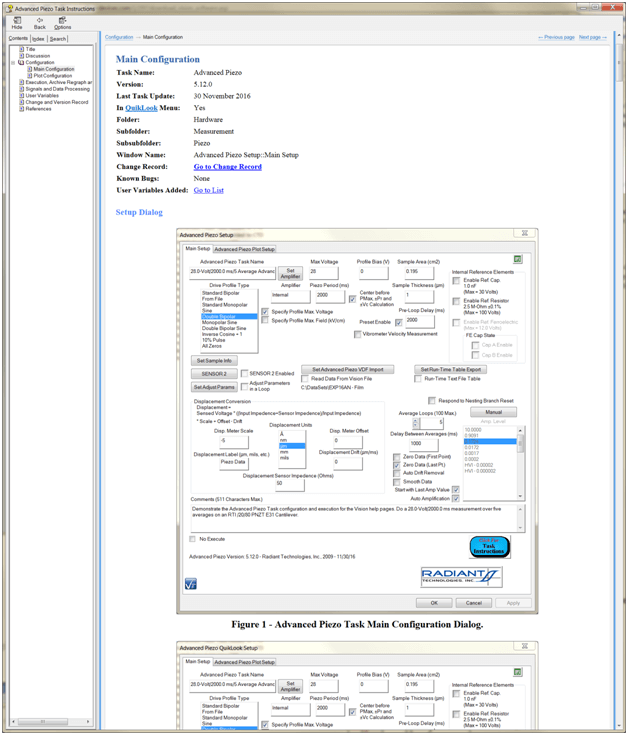Go to Previous page link
Screen dimensions: 628x735
click(x=556, y=37)
